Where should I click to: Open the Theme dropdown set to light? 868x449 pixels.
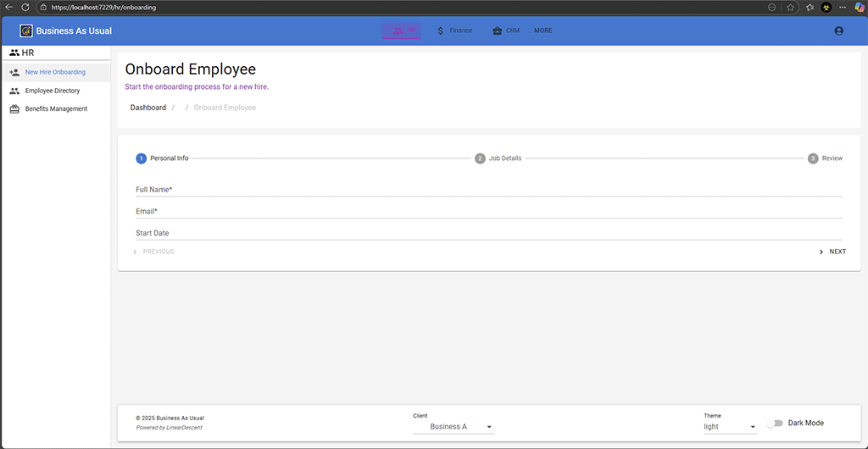tap(730, 427)
